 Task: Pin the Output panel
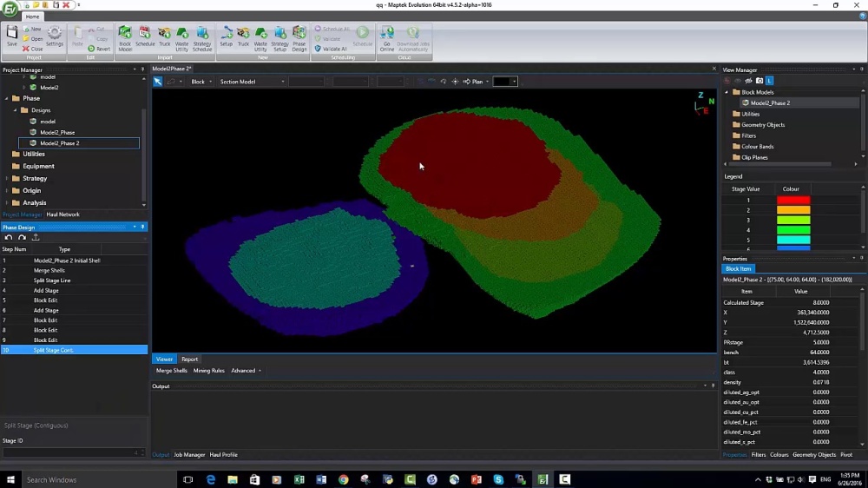pos(713,386)
